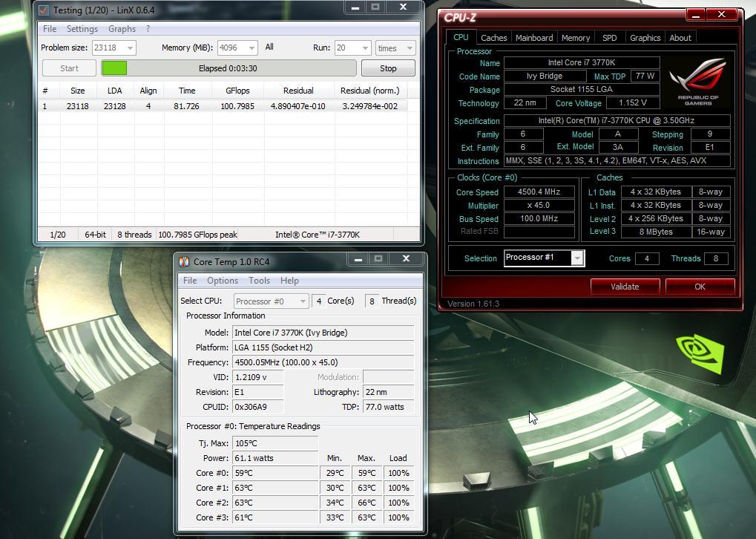Open the LinX Settings menu
The width and height of the screenshot is (756, 539).
(x=82, y=29)
